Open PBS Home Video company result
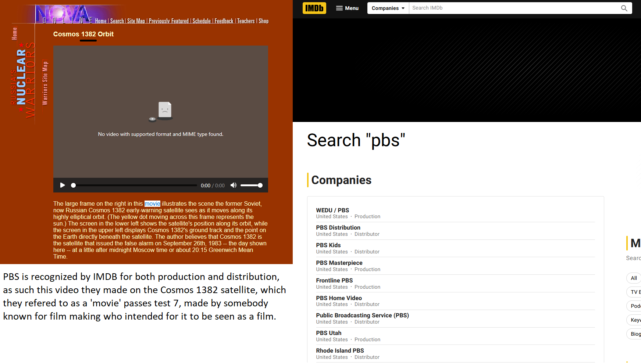 (339, 298)
